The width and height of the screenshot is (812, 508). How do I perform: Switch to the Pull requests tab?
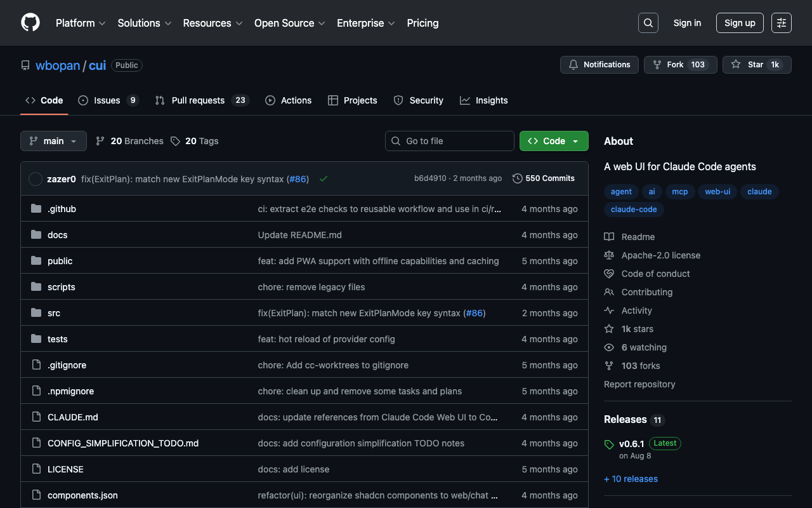(198, 100)
